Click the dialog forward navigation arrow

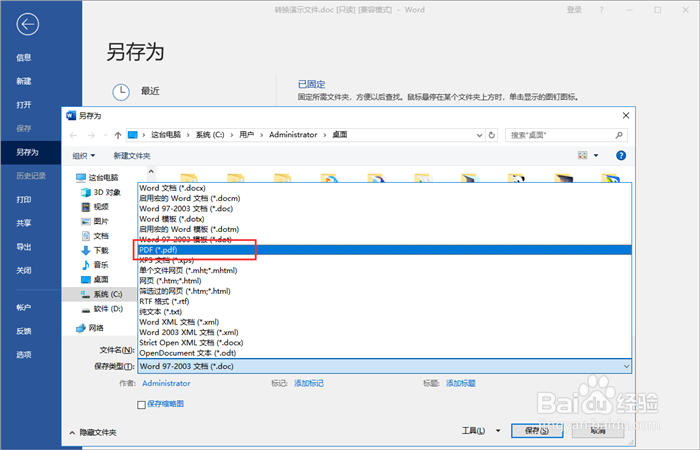(x=91, y=135)
